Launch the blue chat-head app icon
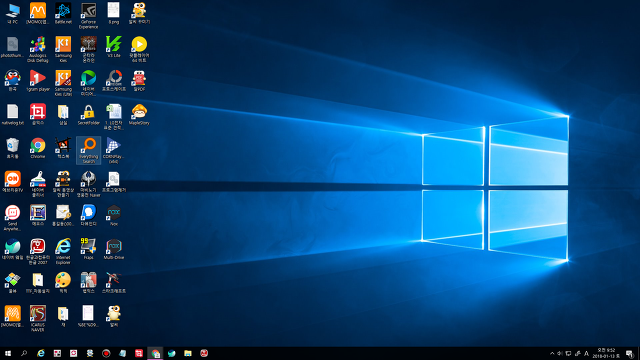The height and width of the screenshot is (360, 640). [89, 216]
